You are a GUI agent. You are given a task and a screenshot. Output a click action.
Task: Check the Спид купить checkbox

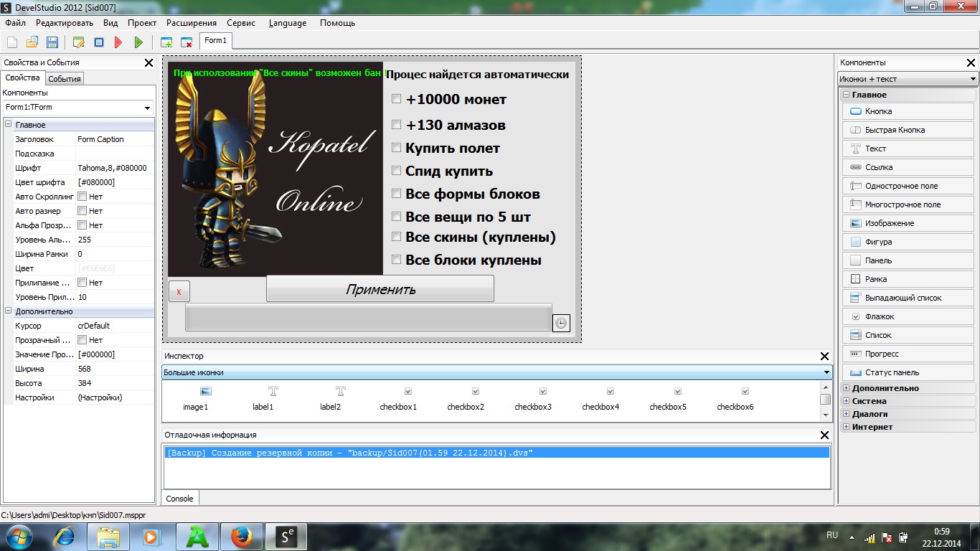coord(396,171)
